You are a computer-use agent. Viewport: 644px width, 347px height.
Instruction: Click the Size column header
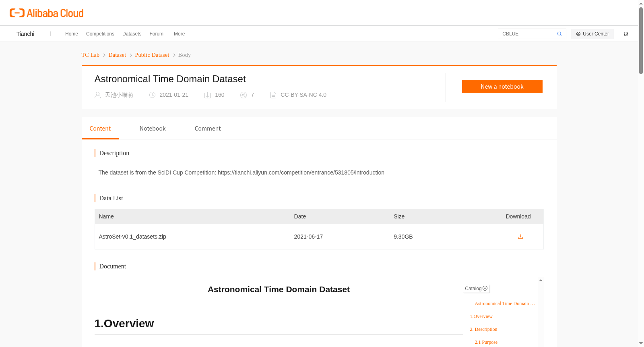[x=399, y=216]
